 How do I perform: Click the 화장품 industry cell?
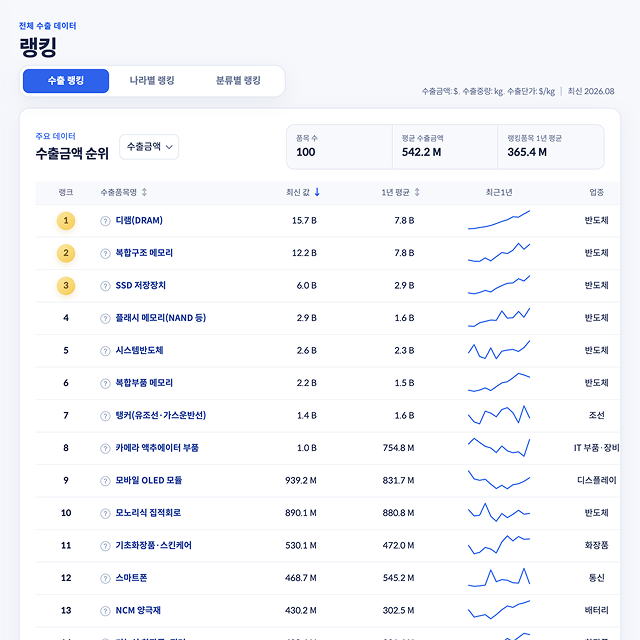click(596, 545)
